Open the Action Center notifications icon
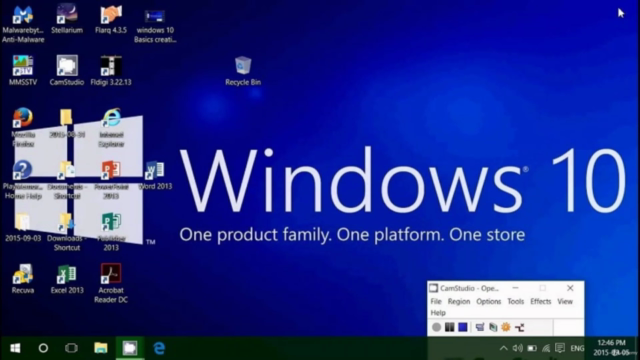This screenshot has height=360, width=640. [x=560, y=348]
